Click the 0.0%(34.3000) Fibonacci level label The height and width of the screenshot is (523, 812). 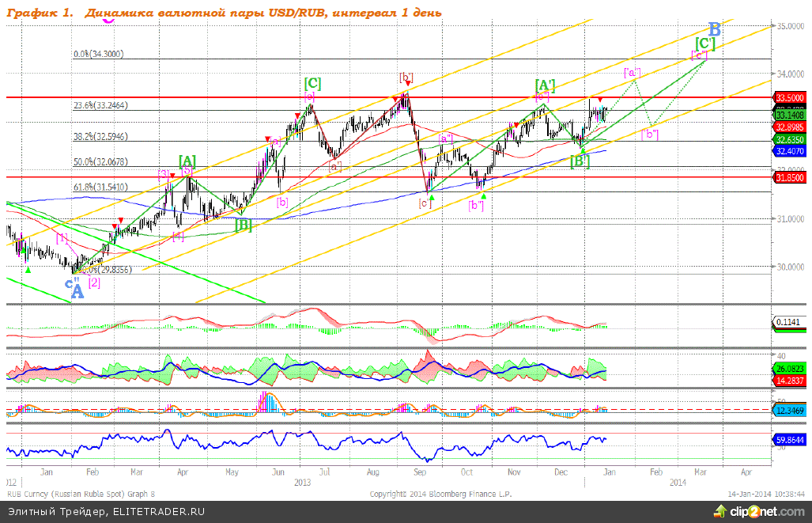coord(98,55)
